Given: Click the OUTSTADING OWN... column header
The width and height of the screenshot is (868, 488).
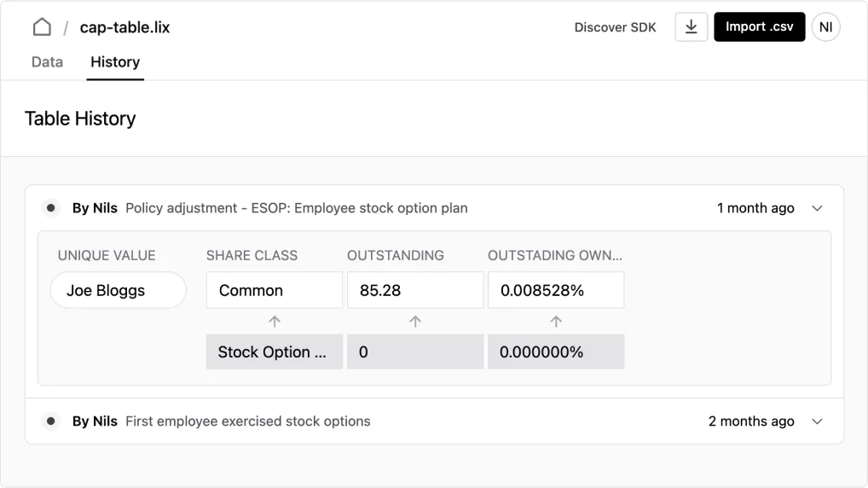Looking at the screenshot, I should click(555, 255).
